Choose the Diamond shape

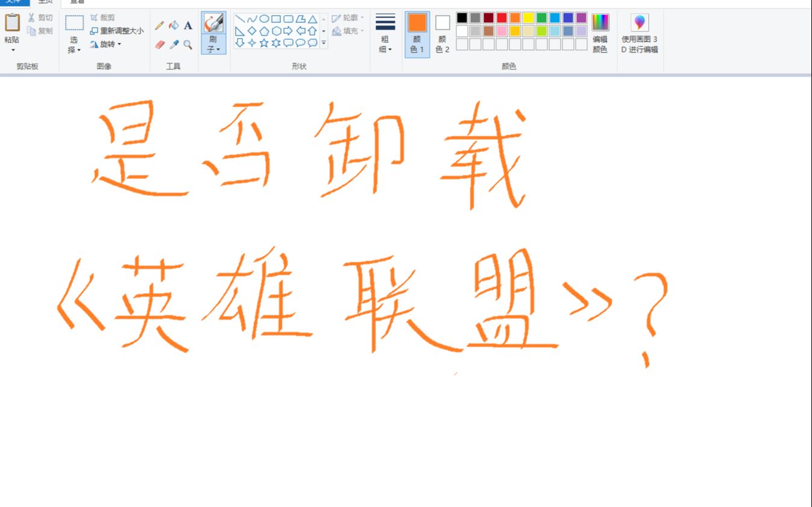[252, 31]
